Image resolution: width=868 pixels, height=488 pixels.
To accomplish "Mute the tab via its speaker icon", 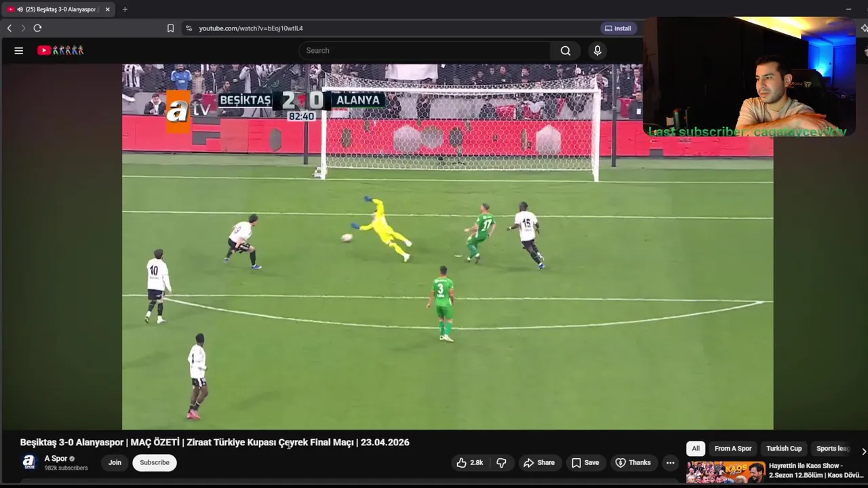I will 20,9.
